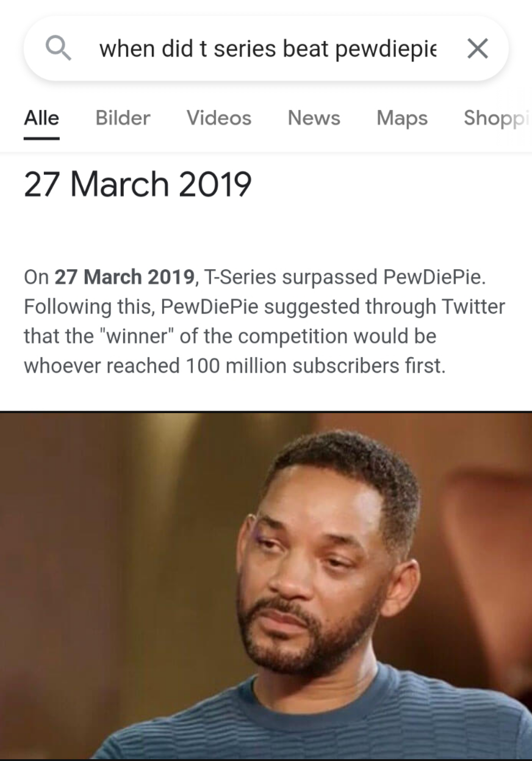Click the large "27 March 2019" answer heading

137,184
